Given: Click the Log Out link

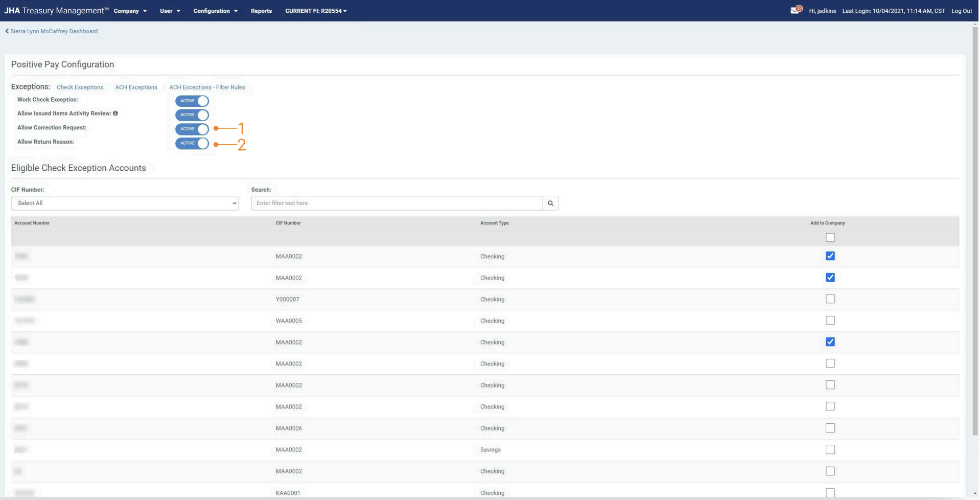Looking at the screenshot, I should point(961,11).
